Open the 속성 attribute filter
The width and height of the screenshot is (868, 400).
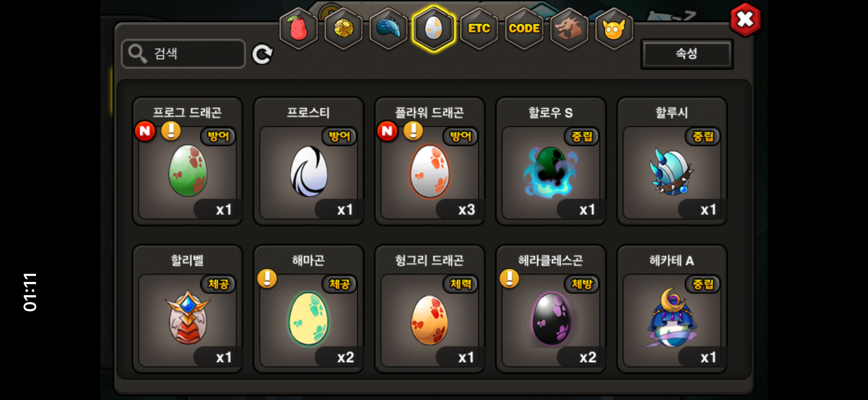pyautogui.click(x=687, y=54)
